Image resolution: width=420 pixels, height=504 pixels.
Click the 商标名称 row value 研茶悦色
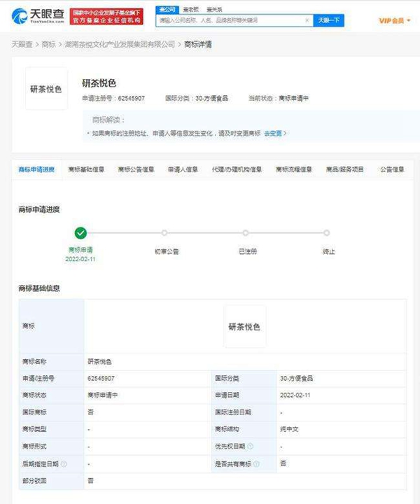[99, 362]
